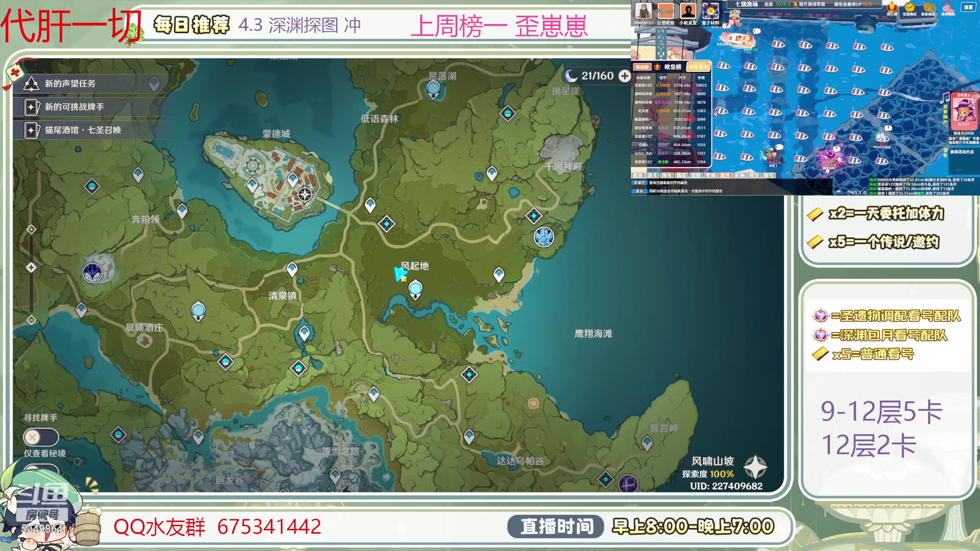Click the 歪崽崽YZZ 2116.42c leaderboard row
The image size is (980, 551).
pos(671,85)
